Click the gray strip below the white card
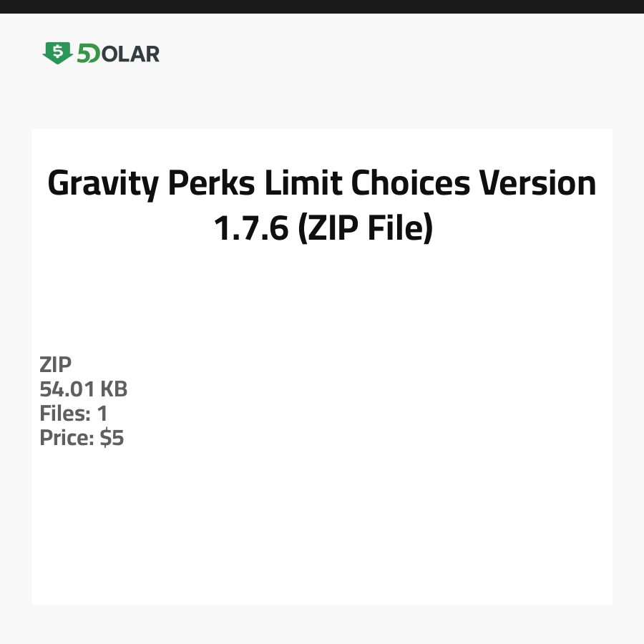 click(x=322, y=624)
